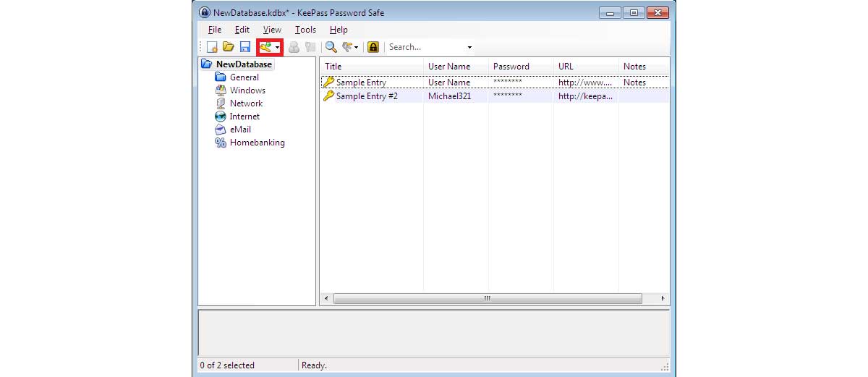Select the General group

tap(244, 77)
